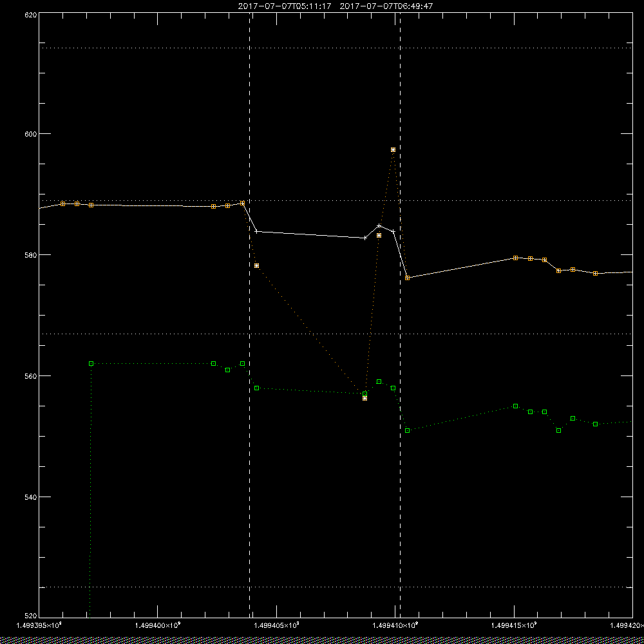Screen dimensions: 644x644
Task: Click the y-axis label 580
Action: (x=31, y=254)
